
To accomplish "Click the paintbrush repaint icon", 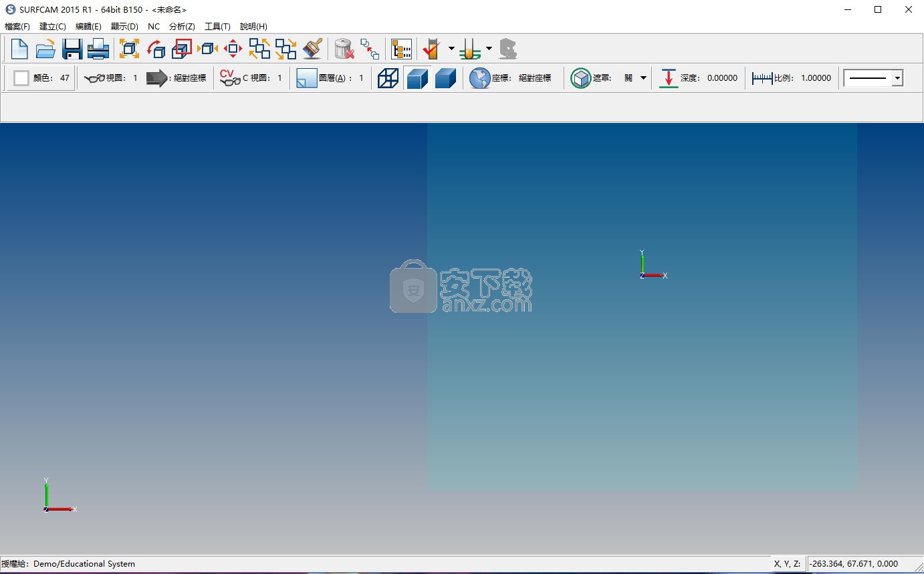I will pyautogui.click(x=312, y=49).
